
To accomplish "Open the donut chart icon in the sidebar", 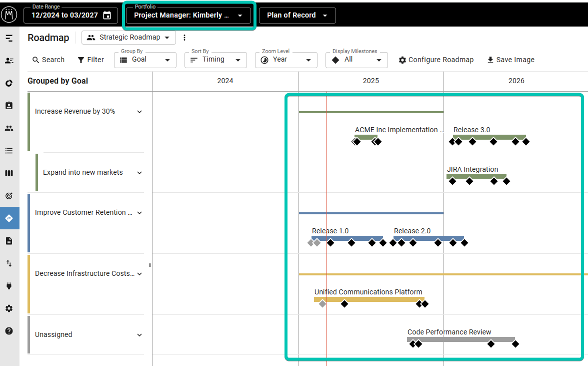I will pyautogui.click(x=9, y=83).
